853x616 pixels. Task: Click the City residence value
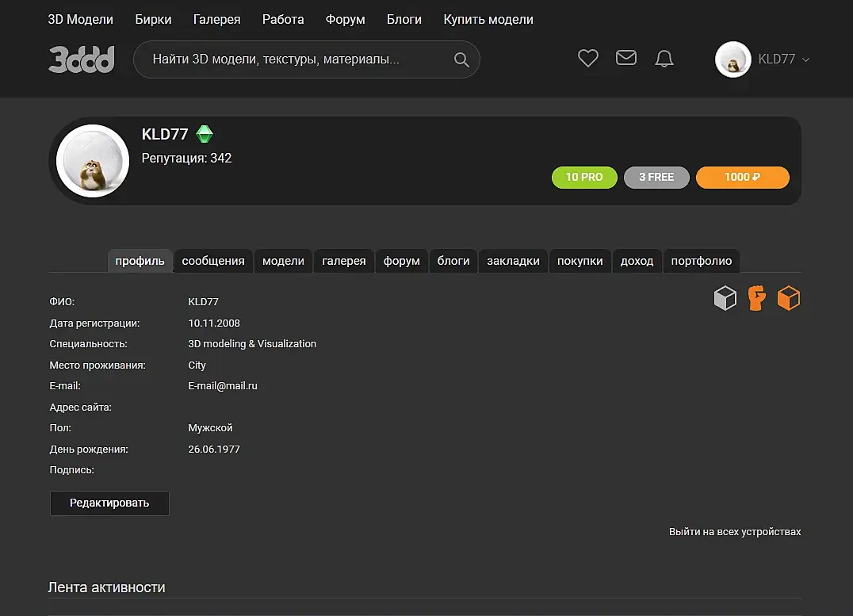197,365
